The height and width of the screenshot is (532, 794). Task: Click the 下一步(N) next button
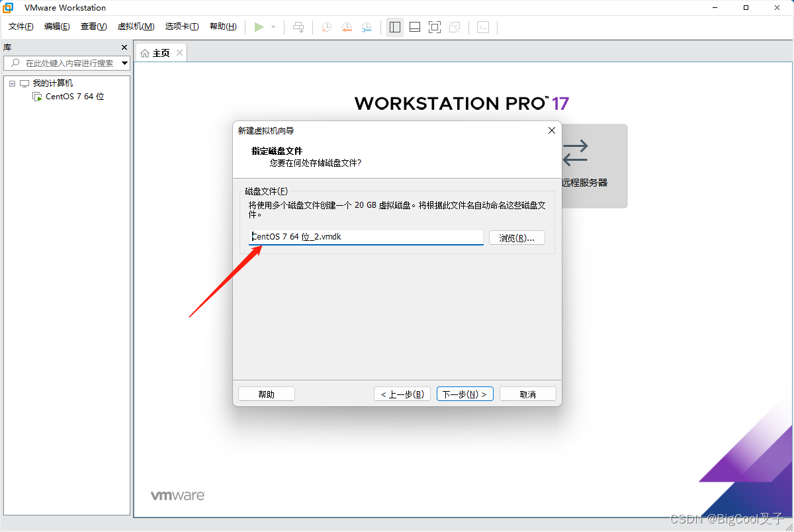pyautogui.click(x=465, y=394)
